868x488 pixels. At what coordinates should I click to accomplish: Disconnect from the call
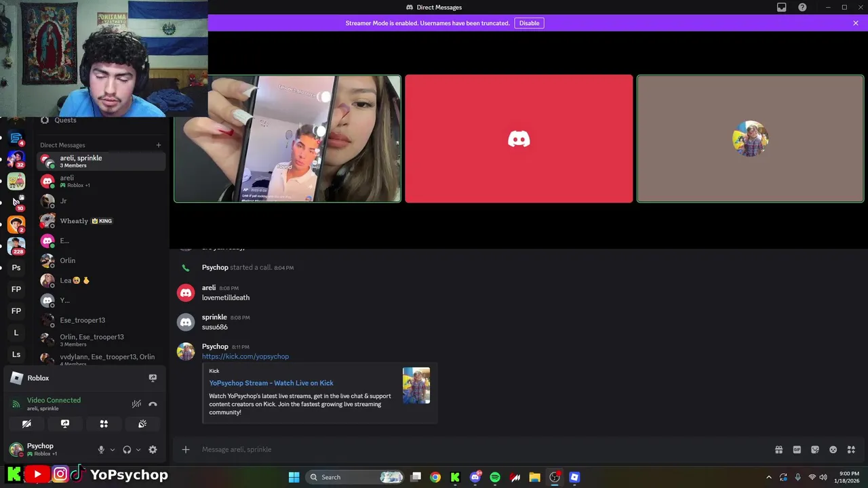tap(153, 404)
